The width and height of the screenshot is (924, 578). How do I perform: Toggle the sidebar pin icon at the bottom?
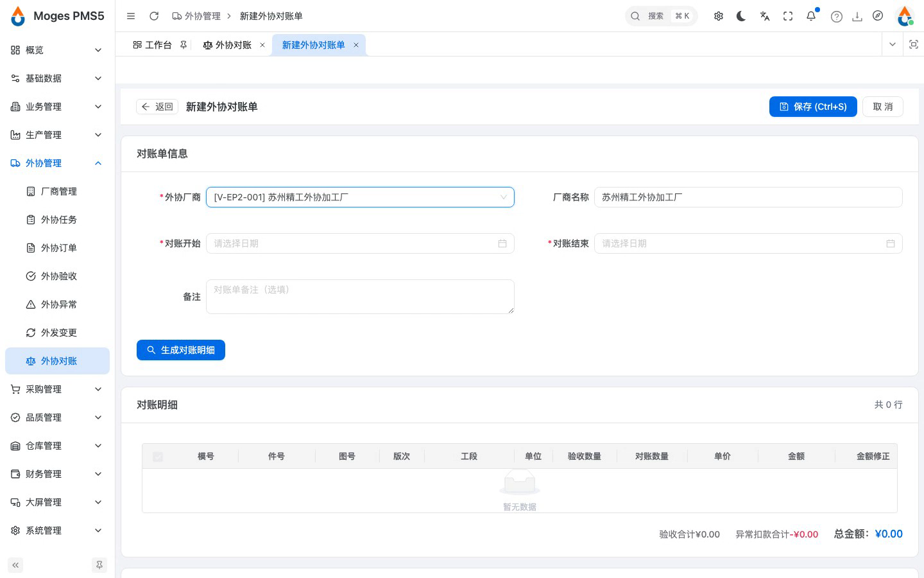pos(99,565)
